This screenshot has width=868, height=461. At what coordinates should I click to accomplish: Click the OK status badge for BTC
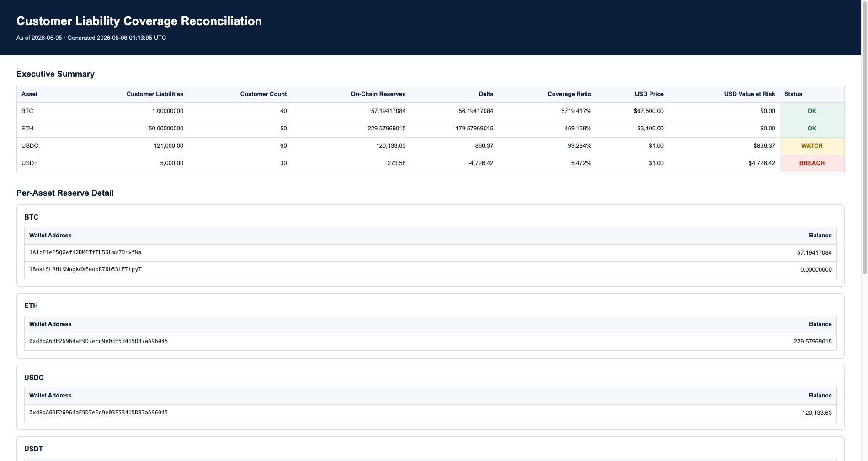[x=812, y=111]
